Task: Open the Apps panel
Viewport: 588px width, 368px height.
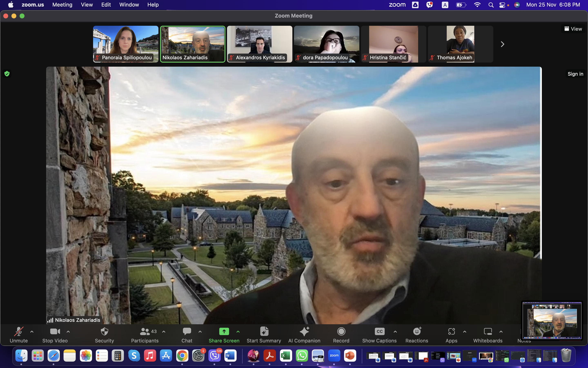Action: pyautogui.click(x=451, y=335)
